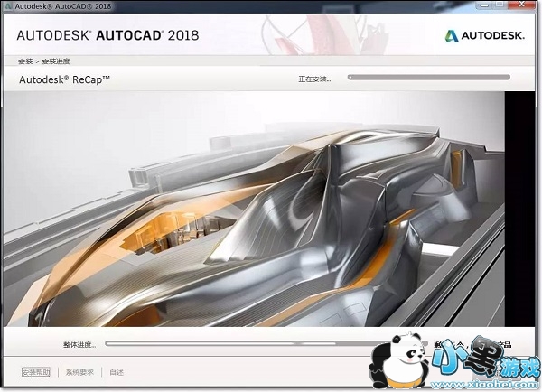The height and width of the screenshot is (392, 542).
Task: Click the '安装 > 安装进度' breadcrumb text
Action: tap(44, 61)
